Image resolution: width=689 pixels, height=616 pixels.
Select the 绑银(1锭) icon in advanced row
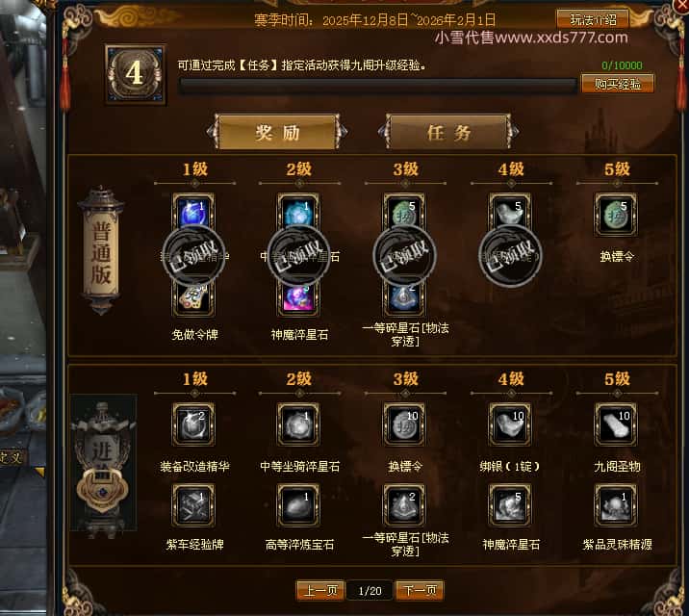510,424
